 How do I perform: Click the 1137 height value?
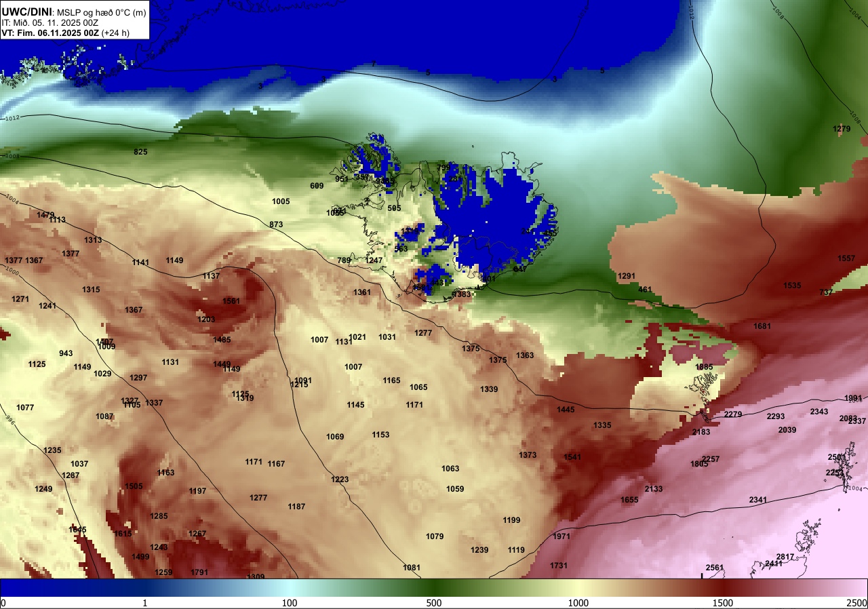(x=211, y=276)
